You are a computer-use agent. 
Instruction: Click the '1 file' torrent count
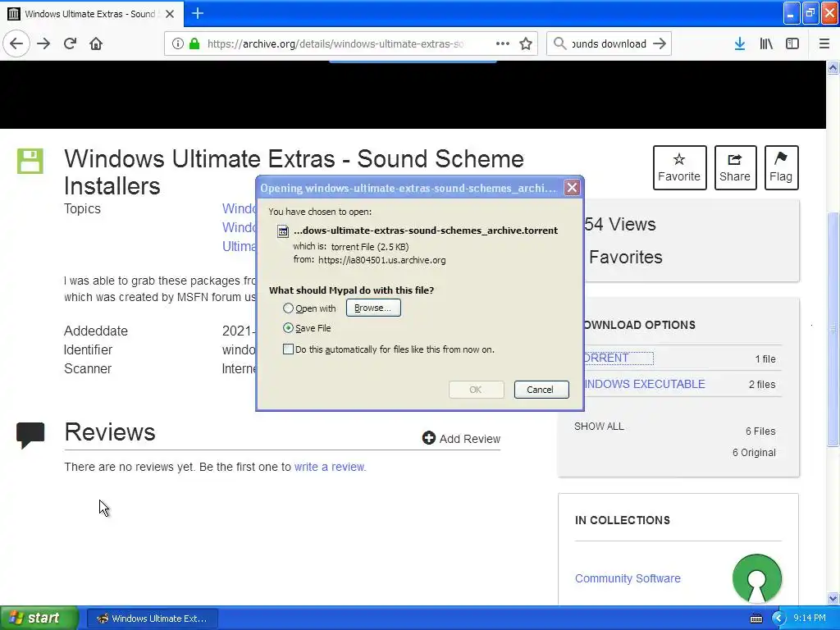[x=765, y=359]
